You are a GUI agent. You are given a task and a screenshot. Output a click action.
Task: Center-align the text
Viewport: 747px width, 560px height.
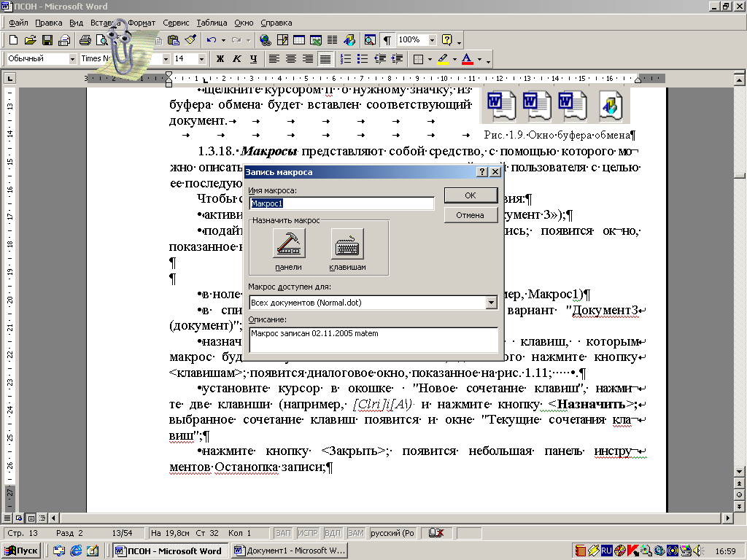(x=290, y=59)
